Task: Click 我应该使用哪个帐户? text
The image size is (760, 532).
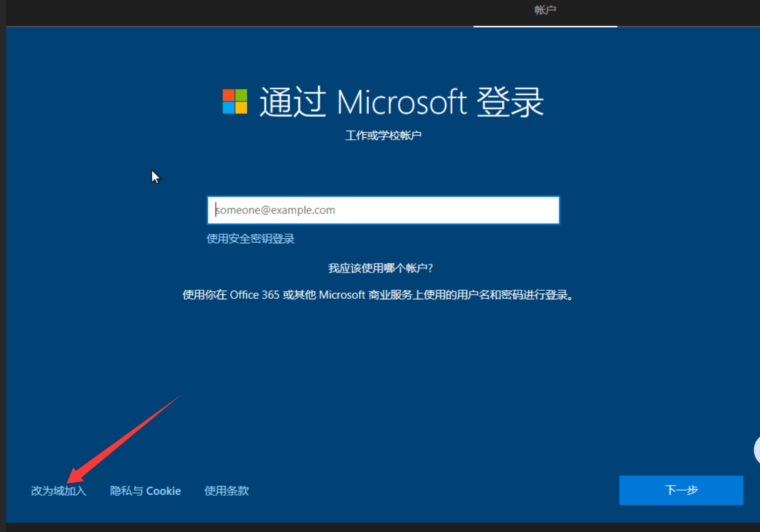Action: pos(381,268)
